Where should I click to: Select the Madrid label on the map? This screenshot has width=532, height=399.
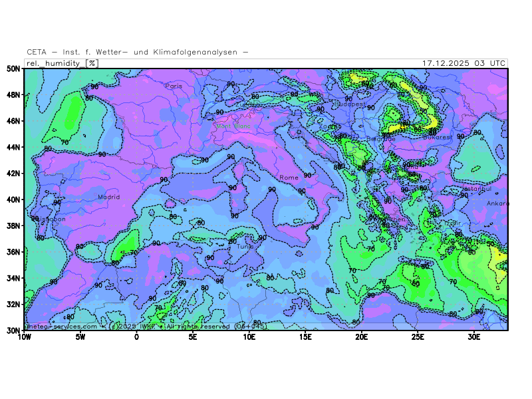coord(109,197)
